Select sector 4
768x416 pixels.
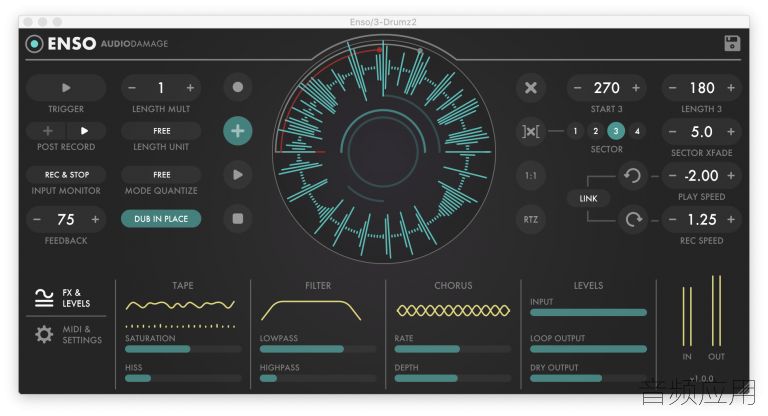(637, 131)
